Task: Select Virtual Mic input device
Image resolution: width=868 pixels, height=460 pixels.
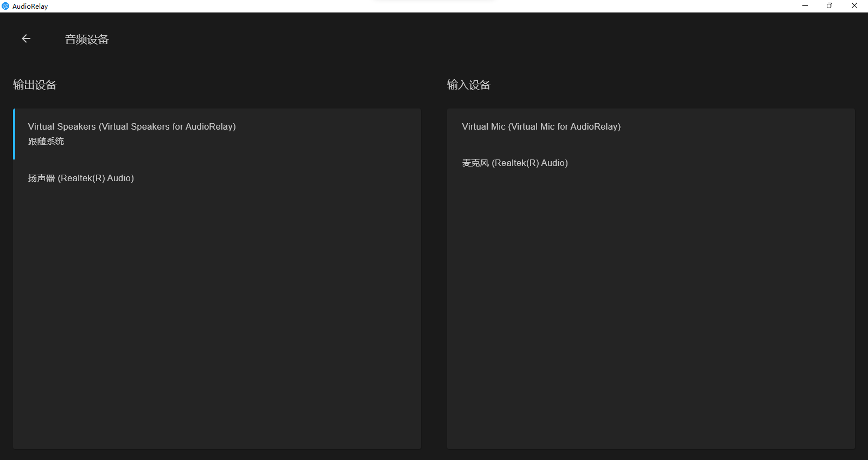Action: [651, 126]
